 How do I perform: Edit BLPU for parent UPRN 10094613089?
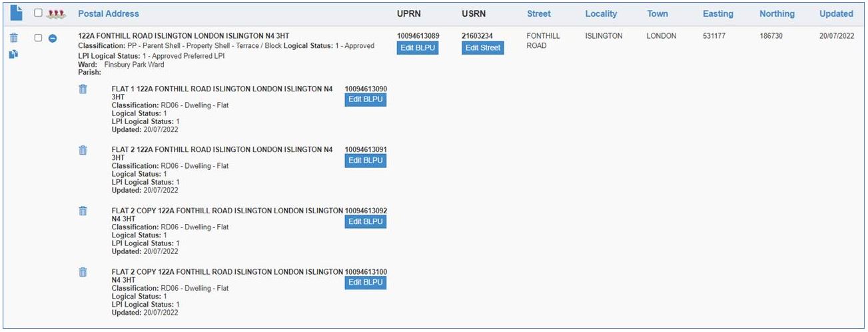click(x=418, y=47)
